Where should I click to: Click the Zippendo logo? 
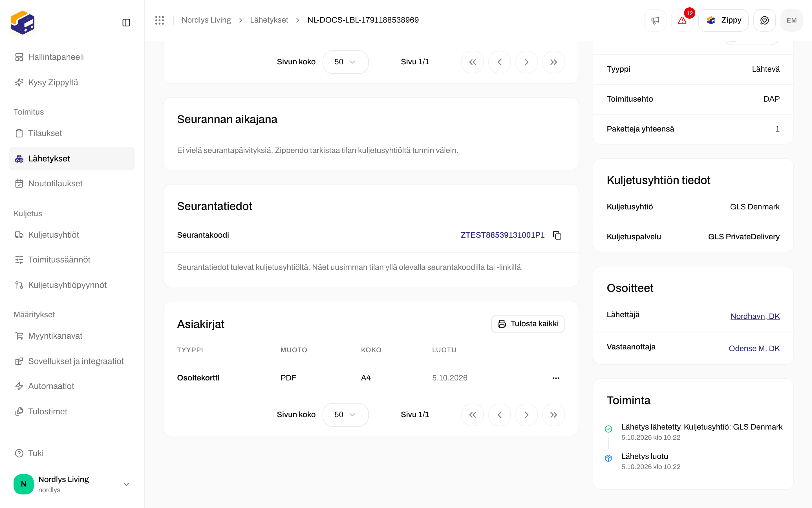(23, 23)
